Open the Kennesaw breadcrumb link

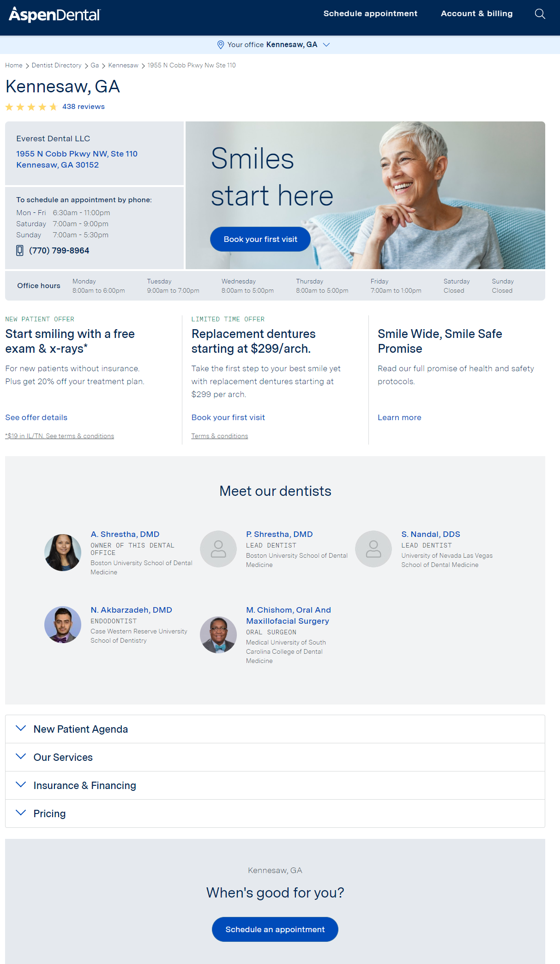(x=123, y=66)
